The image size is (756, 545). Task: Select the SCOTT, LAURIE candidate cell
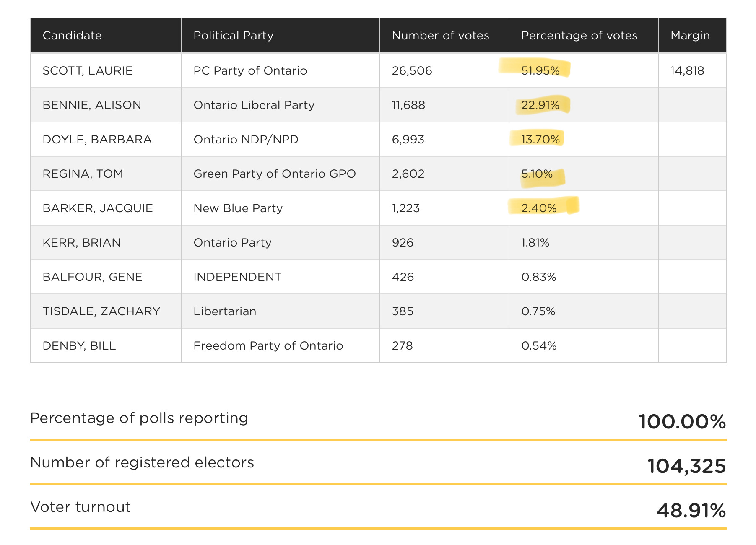[106, 70]
